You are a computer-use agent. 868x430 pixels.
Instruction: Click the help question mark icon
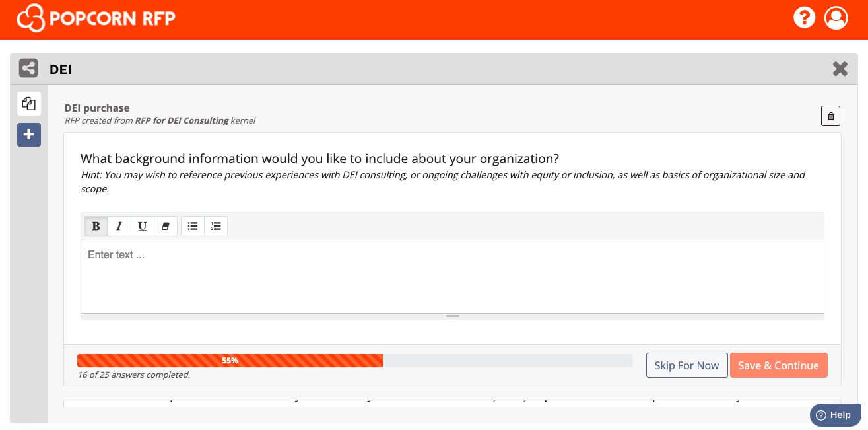coord(804,17)
